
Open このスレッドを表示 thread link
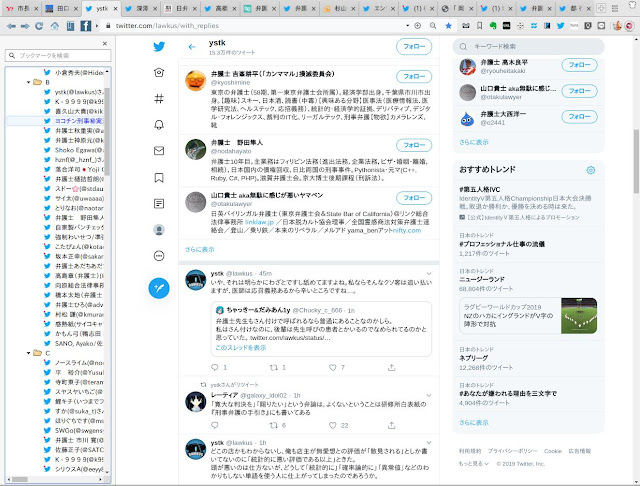tap(241, 348)
